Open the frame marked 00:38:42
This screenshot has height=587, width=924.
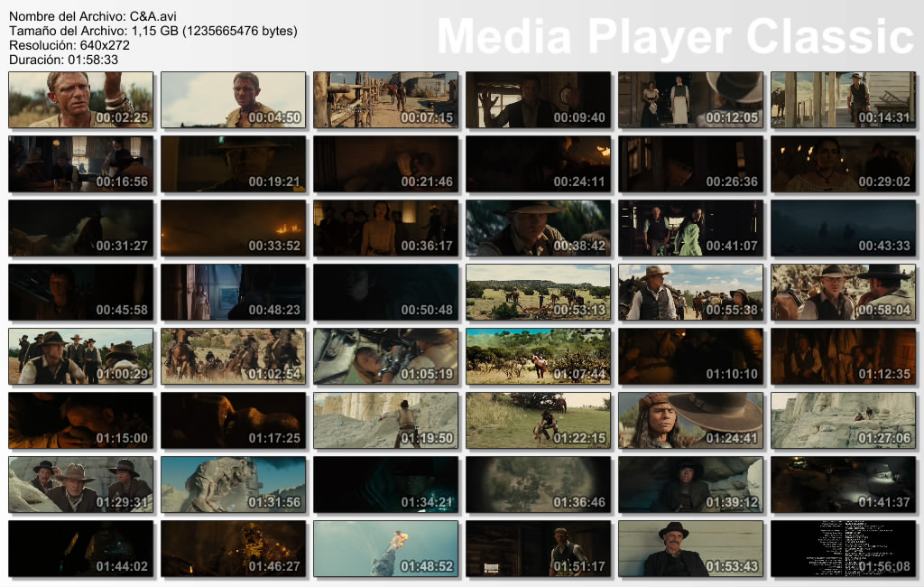click(538, 228)
